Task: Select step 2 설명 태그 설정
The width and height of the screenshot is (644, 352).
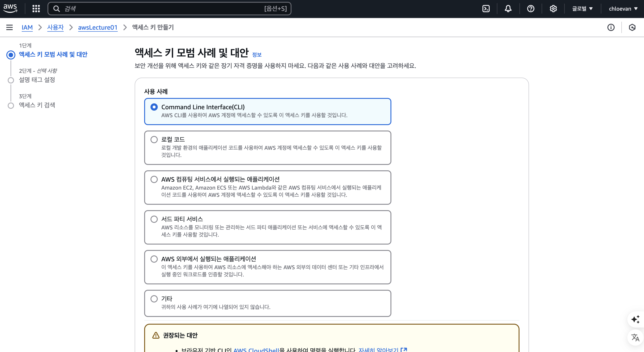Action: click(37, 80)
